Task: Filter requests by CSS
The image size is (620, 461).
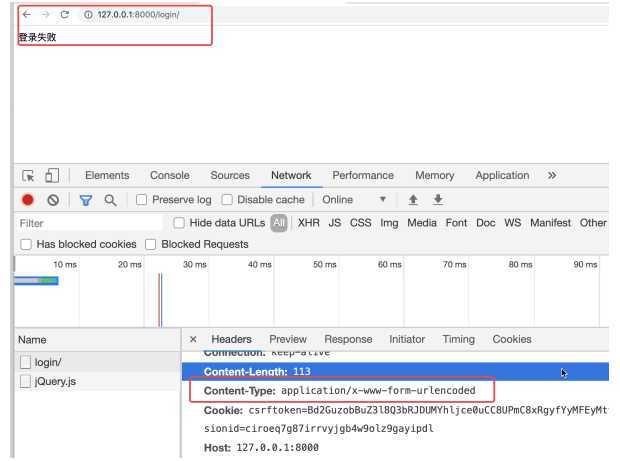Action: click(x=361, y=223)
